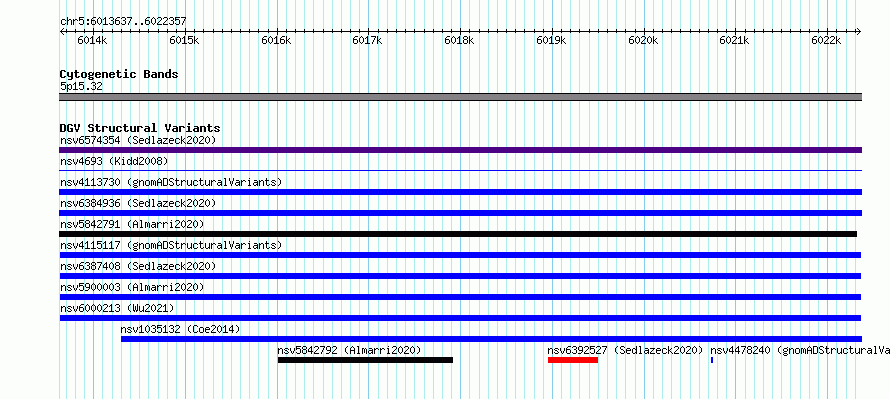Select the blue nsv6384936 variant bar
Image resolution: width=890 pixels, height=399 pixels.
click(x=460, y=213)
